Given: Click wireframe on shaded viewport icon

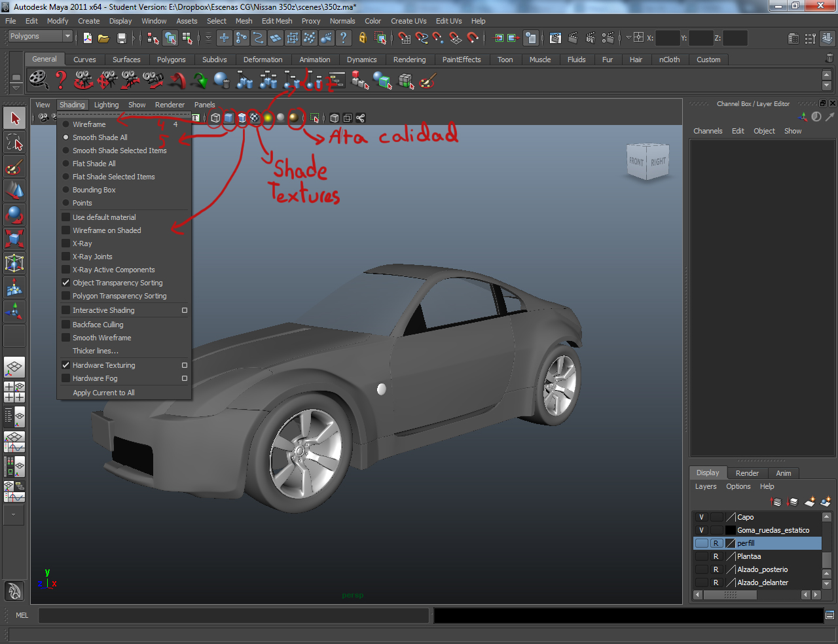Looking at the screenshot, I should tap(242, 118).
